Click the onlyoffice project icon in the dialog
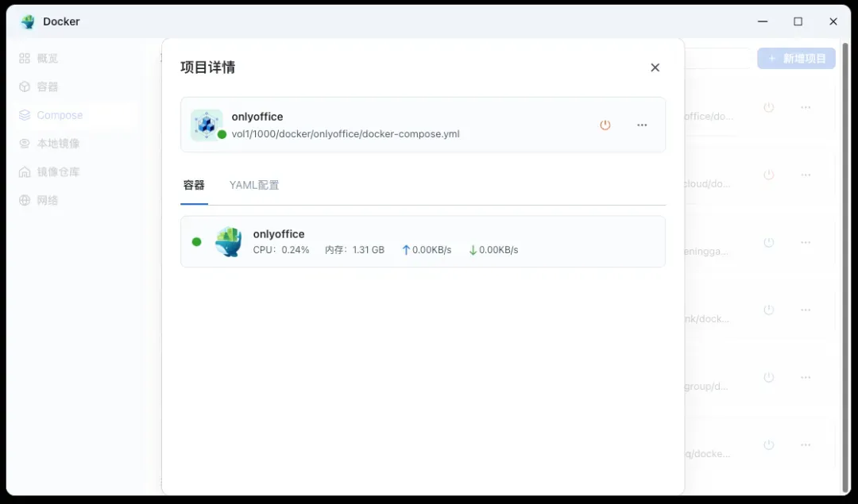The width and height of the screenshot is (858, 504). [207, 125]
